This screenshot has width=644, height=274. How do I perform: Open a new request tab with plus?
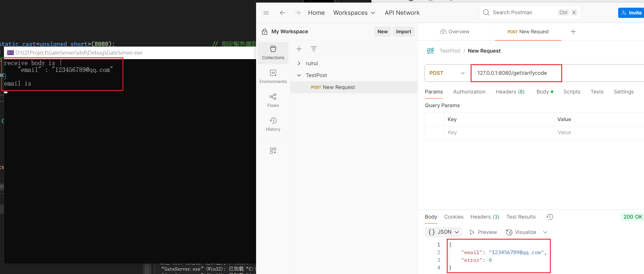[x=573, y=32]
